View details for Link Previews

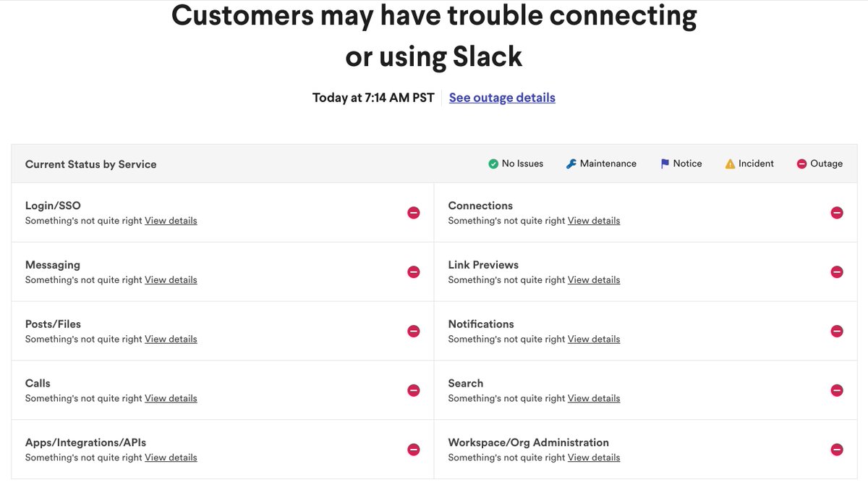tap(594, 280)
